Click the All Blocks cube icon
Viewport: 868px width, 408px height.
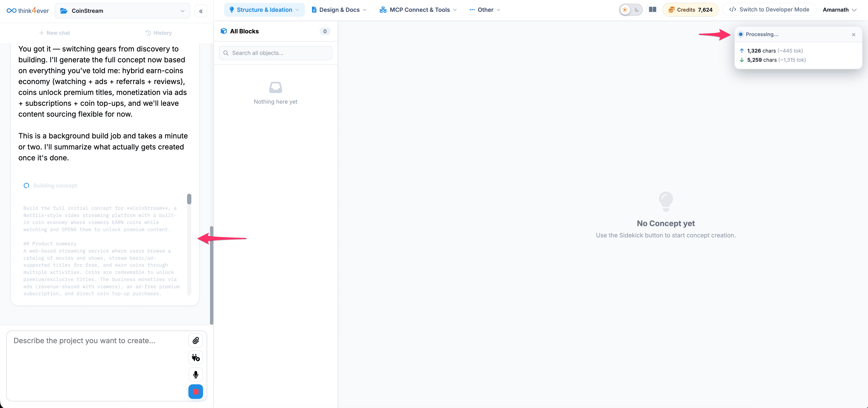[224, 31]
